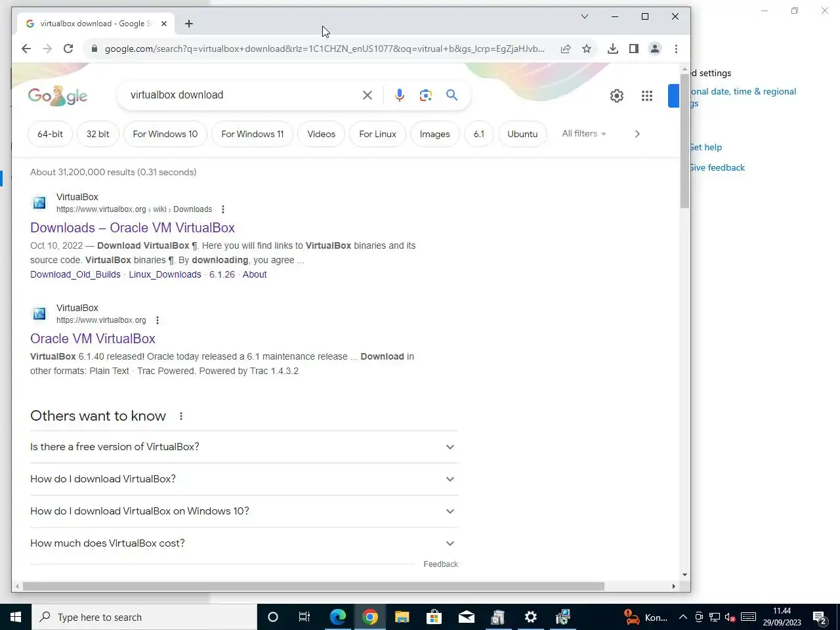Viewport: 840px width, 630px height.
Task: Open the 6.1.26 sitelink
Action: tap(222, 274)
